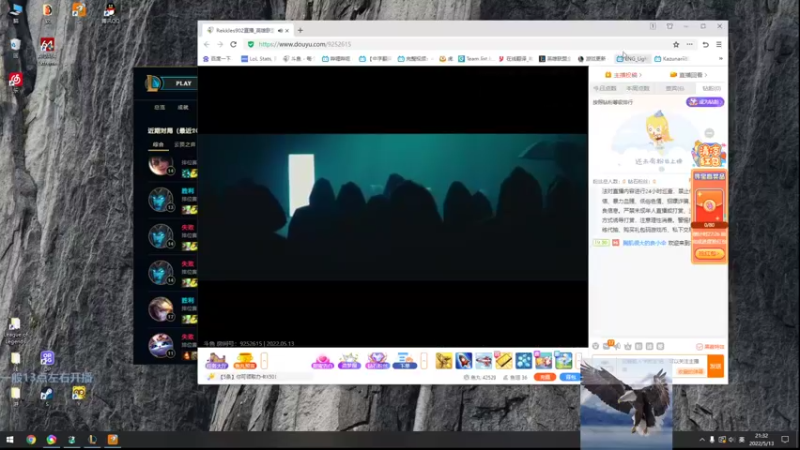800x450 pixels.
Task: Click the airplane gift icon
Action: click(484, 361)
